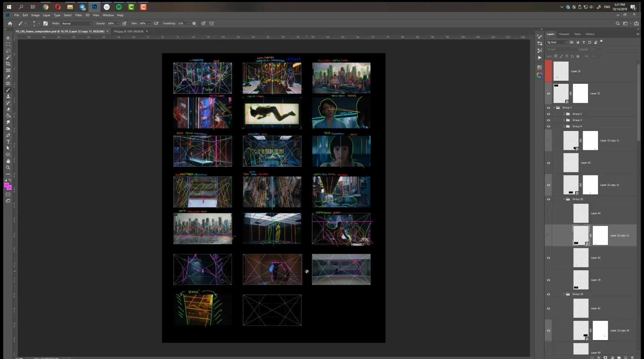The height and width of the screenshot is (359, 644).
Task: Collapse the Group 20 folder
Action: tap(564, 199)
